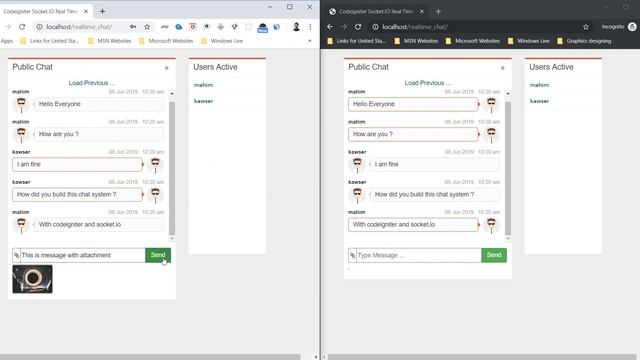Open a new tab in the incognito browser
This screenshot has height=360, width=640.
click(x=438, y=11)
